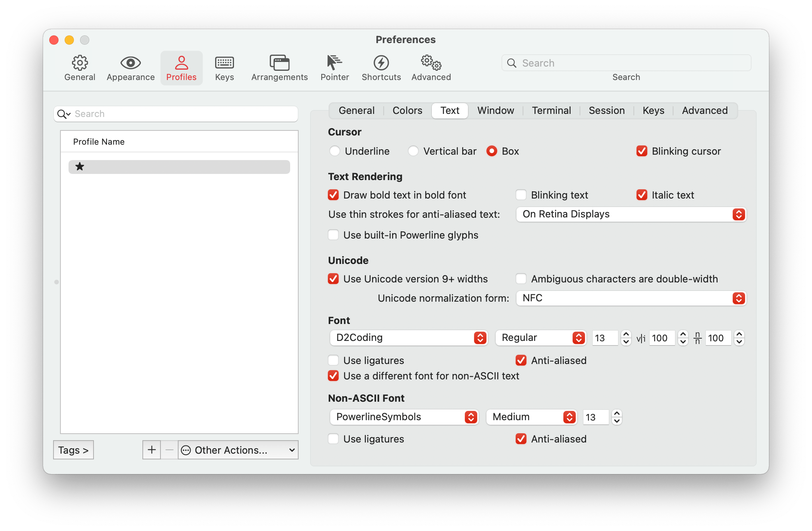The width and height of the screenshot is (812, 531).
Task: Enable Use built-in Powerline glyphs
Action: pos(333,235)
